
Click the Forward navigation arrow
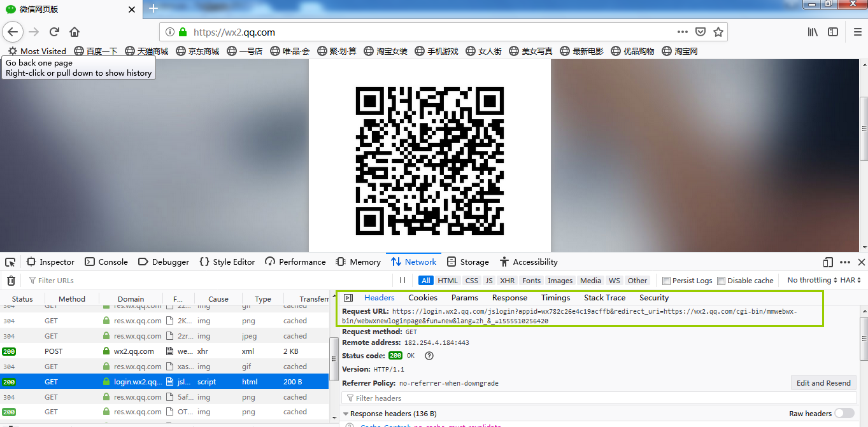(34, 32)
